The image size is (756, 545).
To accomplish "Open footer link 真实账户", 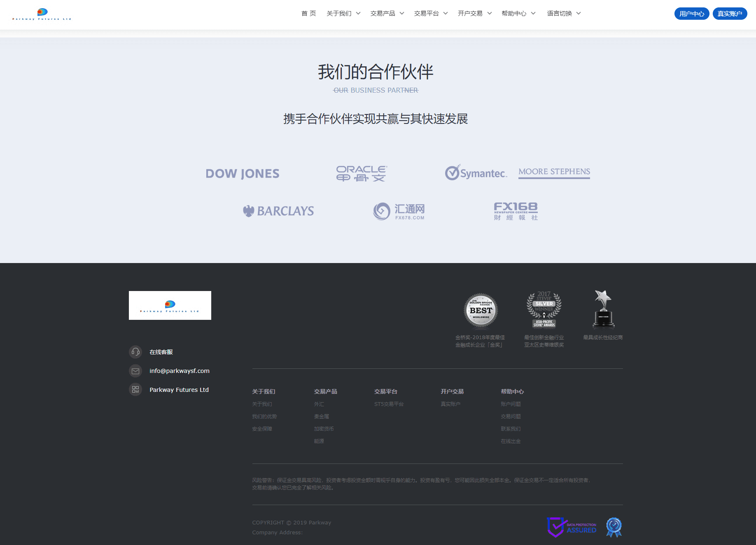I will (x=451, y=404).
